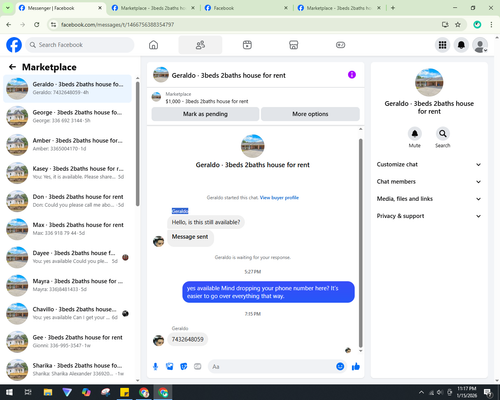Expand the Customize chat section

click(x=429, y=164)
